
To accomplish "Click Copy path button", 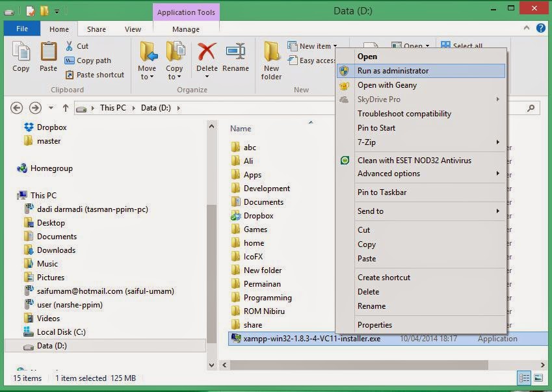I will [93, 60].
